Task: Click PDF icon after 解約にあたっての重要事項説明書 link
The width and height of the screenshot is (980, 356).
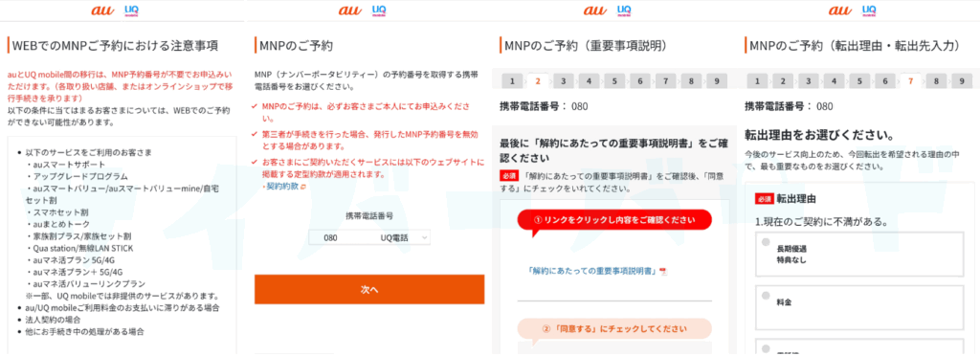Action: [x=664, y=271]
